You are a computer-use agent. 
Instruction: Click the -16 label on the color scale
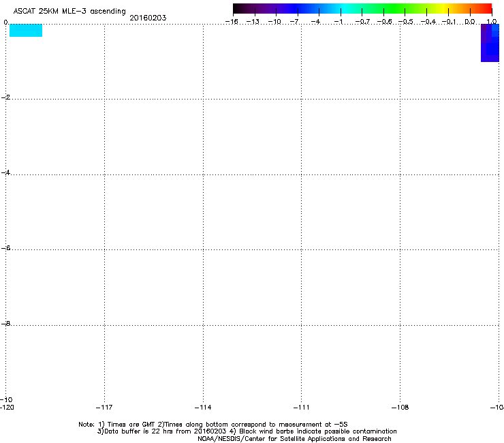pyautogui.click(x=232, y=22)
